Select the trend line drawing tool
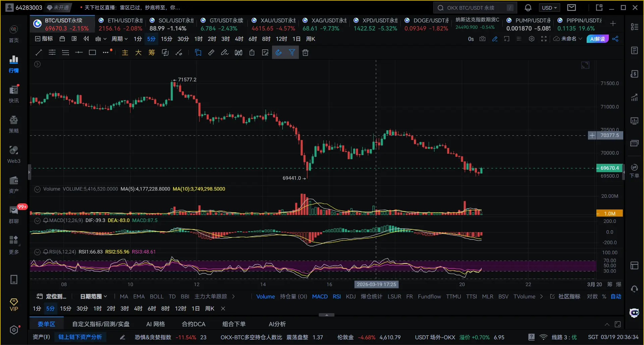Image resolution: width=644 pixels, height=345 pixels. [39, 52]
